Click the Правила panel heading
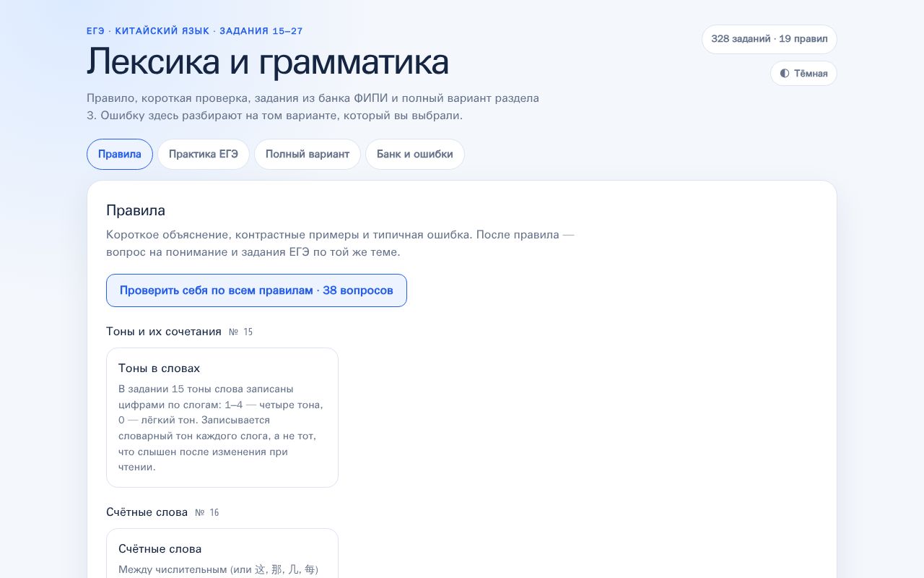Image resolution: width=924 pixels, height=578 pixels. pos(136,210)
